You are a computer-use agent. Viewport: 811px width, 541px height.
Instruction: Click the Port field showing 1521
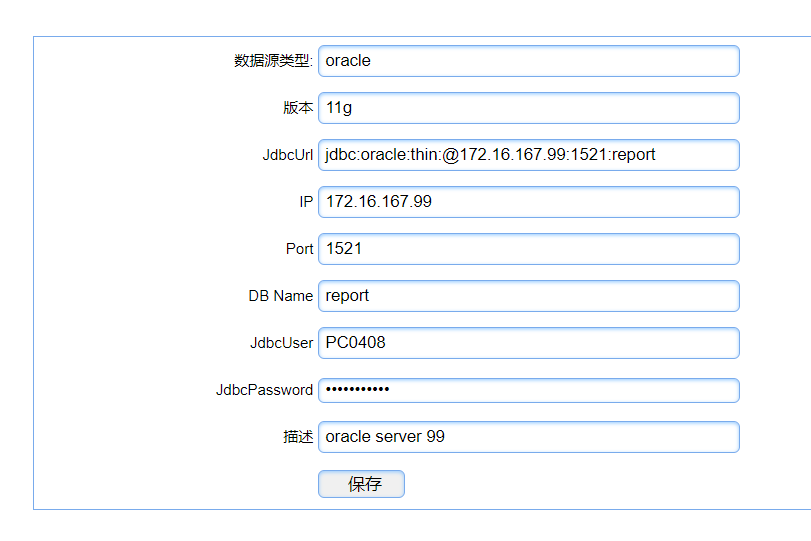pyautogui.click(x=528, y=249)
